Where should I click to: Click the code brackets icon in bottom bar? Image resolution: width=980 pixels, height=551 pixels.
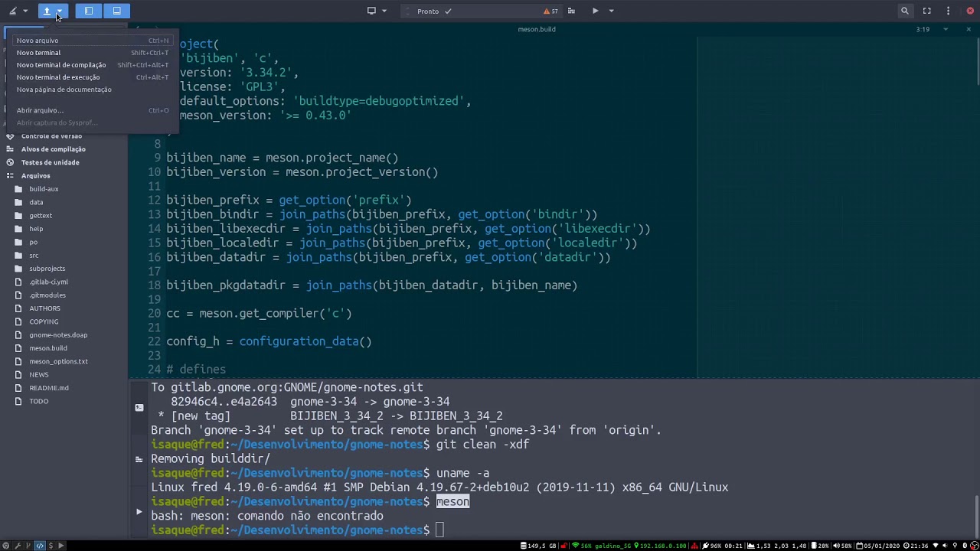click(x=39, y=546)
